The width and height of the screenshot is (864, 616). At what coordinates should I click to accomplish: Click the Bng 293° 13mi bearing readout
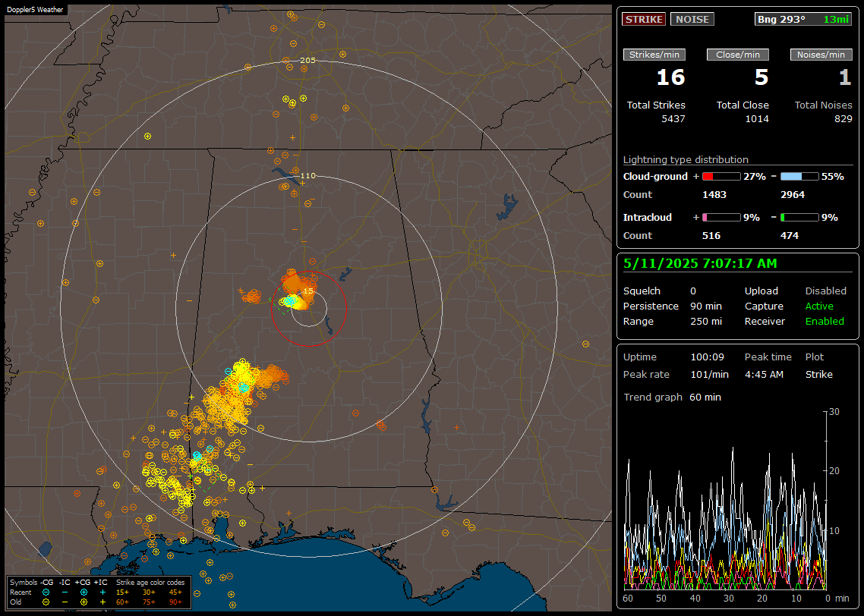pyautogui.click(x=803, y=19)
